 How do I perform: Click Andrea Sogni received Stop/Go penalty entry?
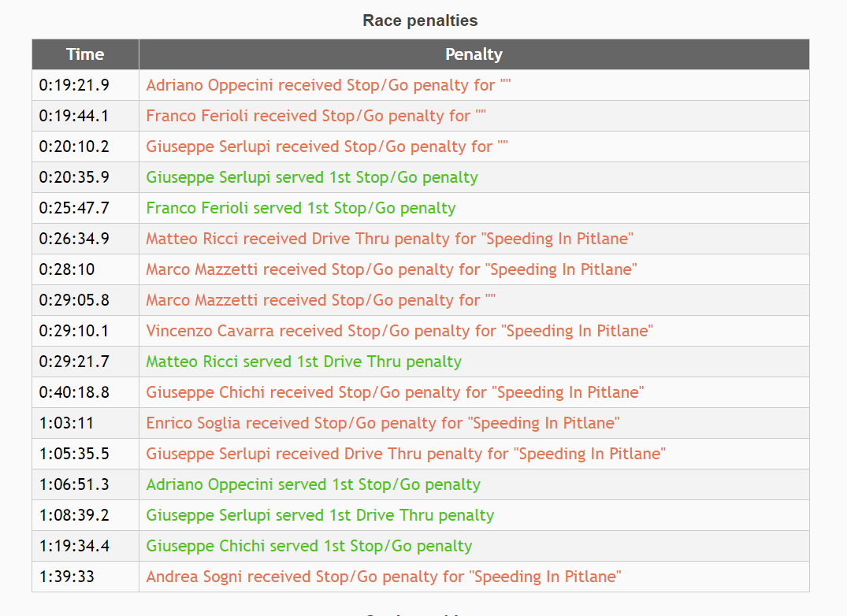[384, 577]
